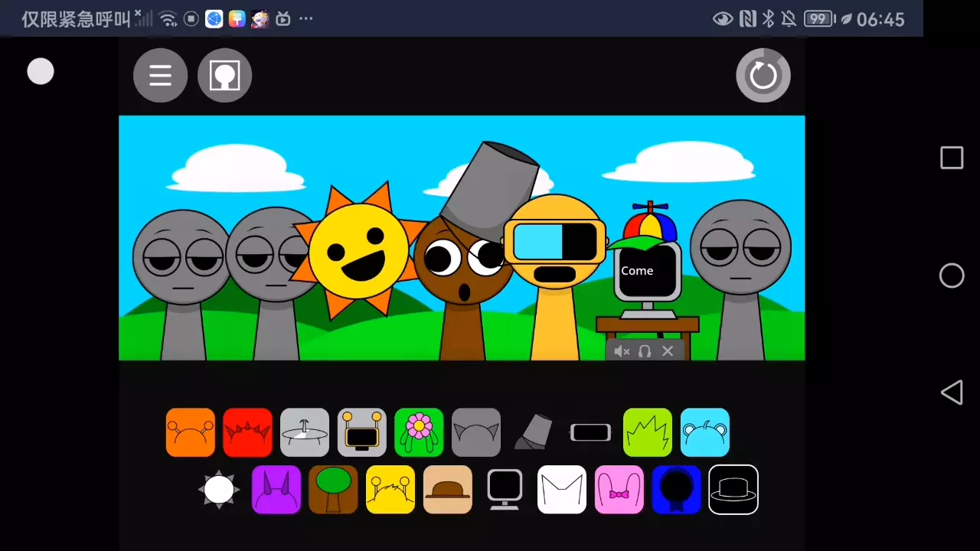Tap the battery indicator in status bar
Screen dimensions: 980x551
point(819,19)
